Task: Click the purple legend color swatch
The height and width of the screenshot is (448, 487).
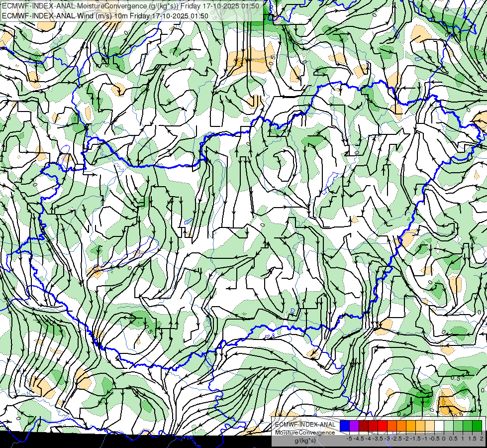Action: click(x=354, y=426)
